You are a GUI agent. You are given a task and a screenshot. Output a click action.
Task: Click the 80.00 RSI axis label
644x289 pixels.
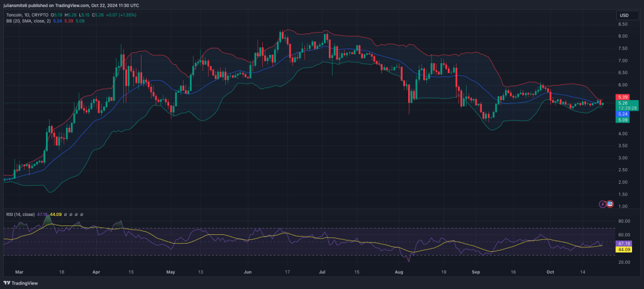pyautogui.click(x=623, y=221)
